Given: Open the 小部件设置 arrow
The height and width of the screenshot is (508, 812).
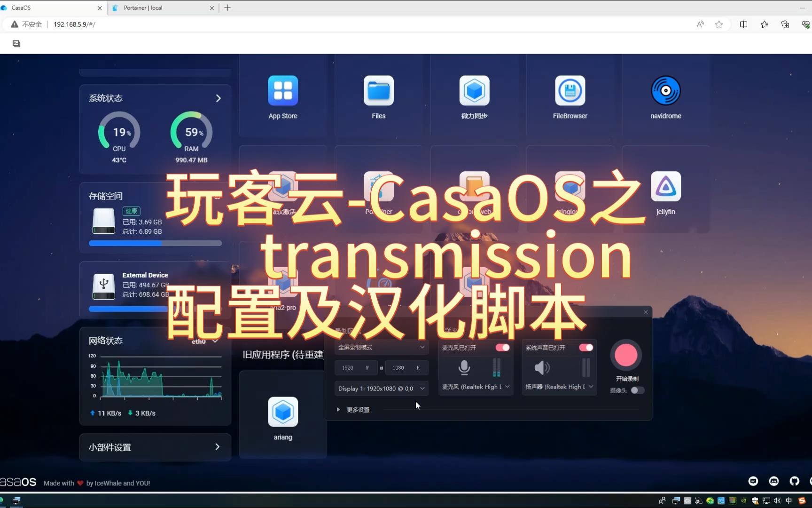Looking at the screenshot, I should tap(217, 447).
